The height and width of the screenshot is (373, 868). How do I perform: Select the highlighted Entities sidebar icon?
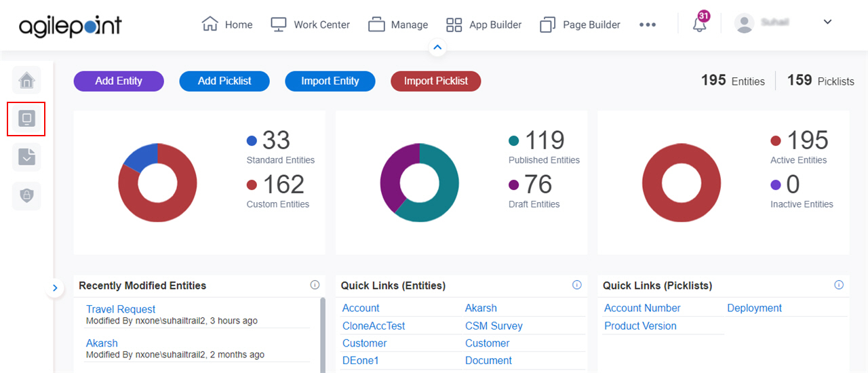[26, 119]
